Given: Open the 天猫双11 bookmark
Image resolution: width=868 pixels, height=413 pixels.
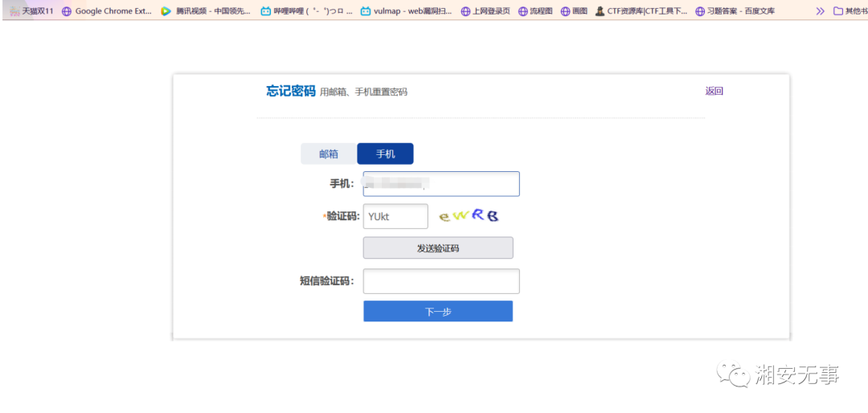Looking at the screenshot, I should pos(31,10).
